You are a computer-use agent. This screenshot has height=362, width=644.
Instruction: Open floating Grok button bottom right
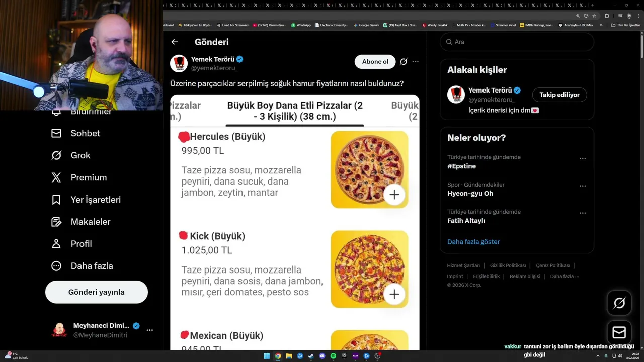click(619, 303)
